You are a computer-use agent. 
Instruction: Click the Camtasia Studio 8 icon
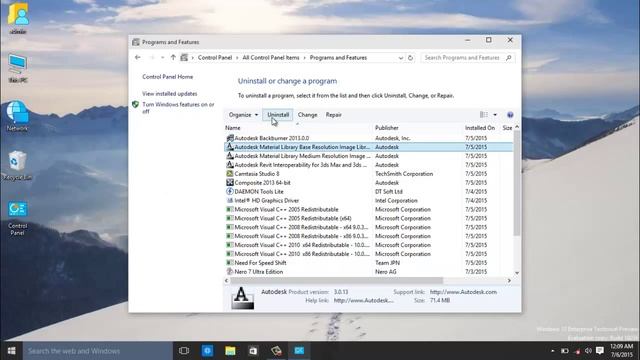(230, 173)
